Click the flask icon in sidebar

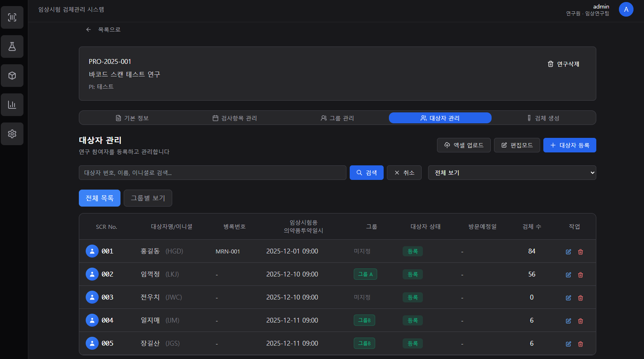[x=12, y=46]
